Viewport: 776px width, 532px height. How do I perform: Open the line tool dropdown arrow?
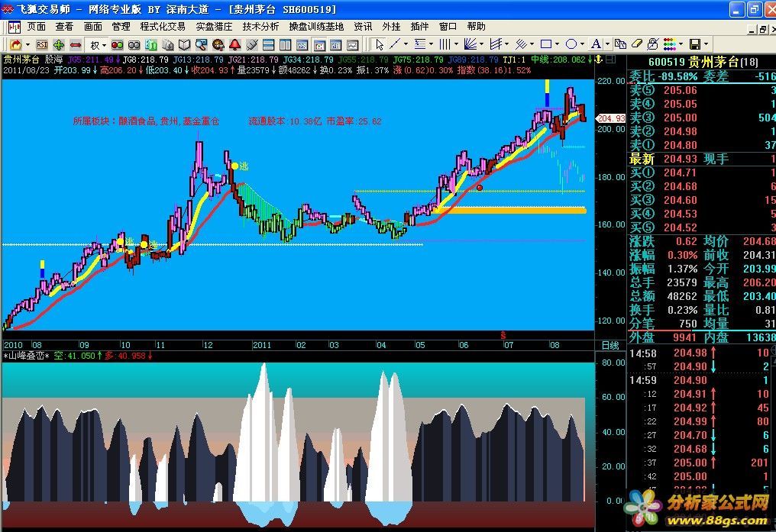coord(406,44)
